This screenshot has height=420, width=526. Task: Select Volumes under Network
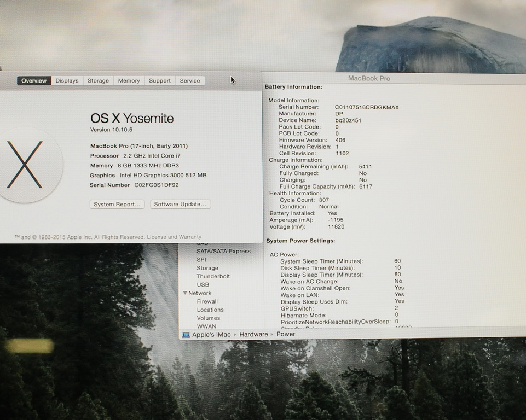(x=209, y=318)
